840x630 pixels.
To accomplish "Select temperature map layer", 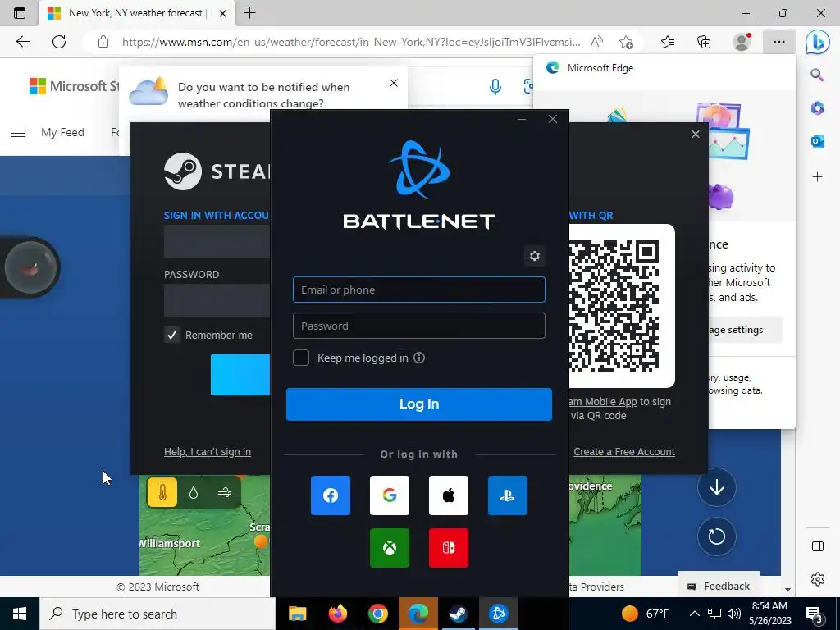I will point(162,492).
